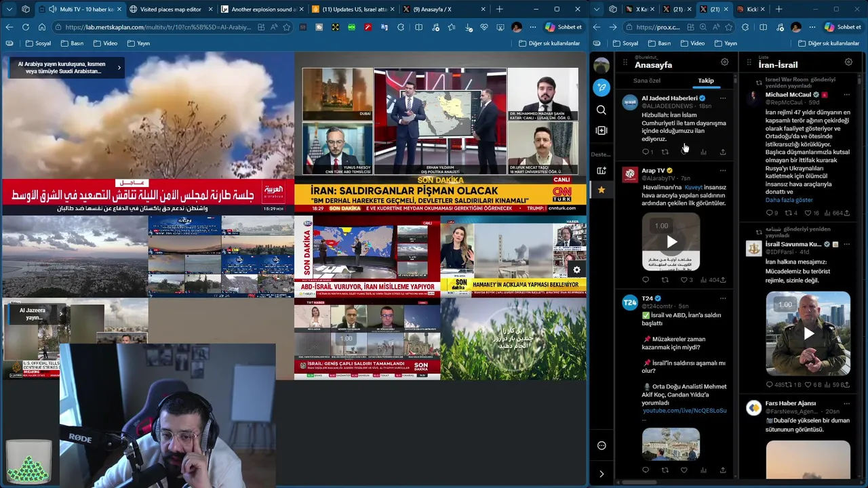Open extensions icon in right browser

pos(745,27)
